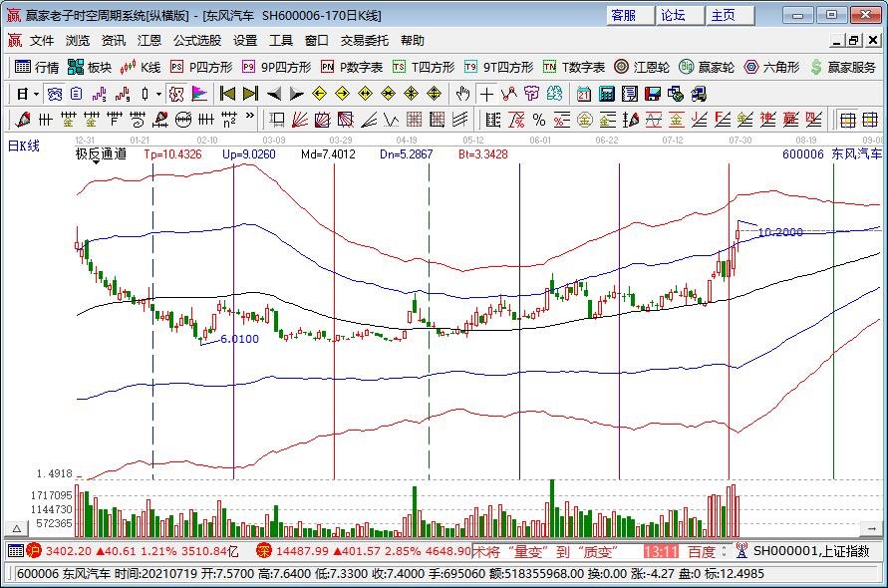Toggle the crosshair cursor tool
Screen dimensions: 888x588
[x=486, y=94]
